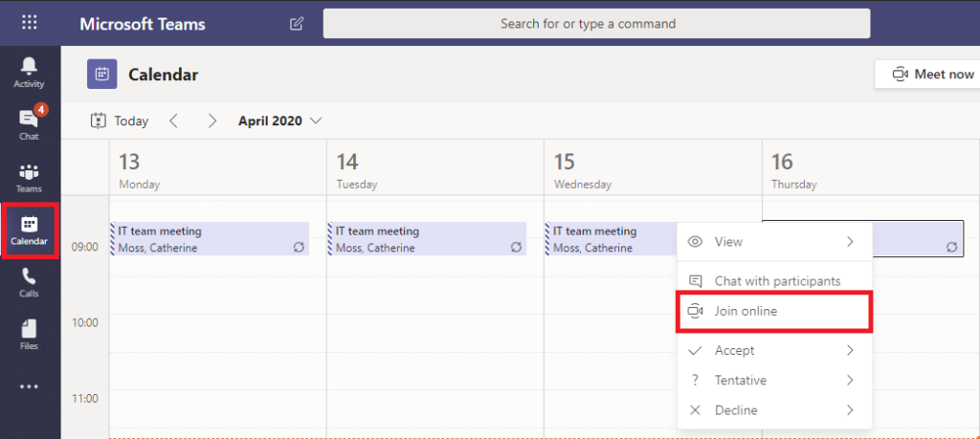Viewport: 980px width, 439px height.
Task: Select Join online in context menu
Action: 774,311
